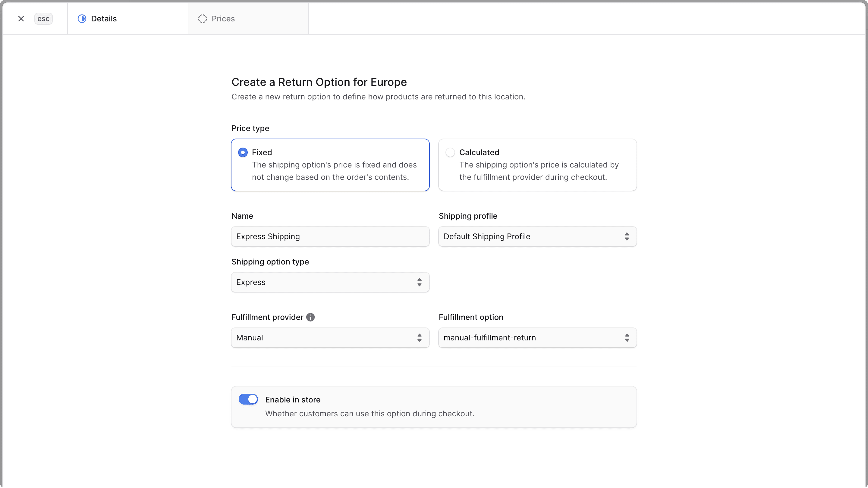Click the dashed circle icon on the Prices step

pos(202,18)
